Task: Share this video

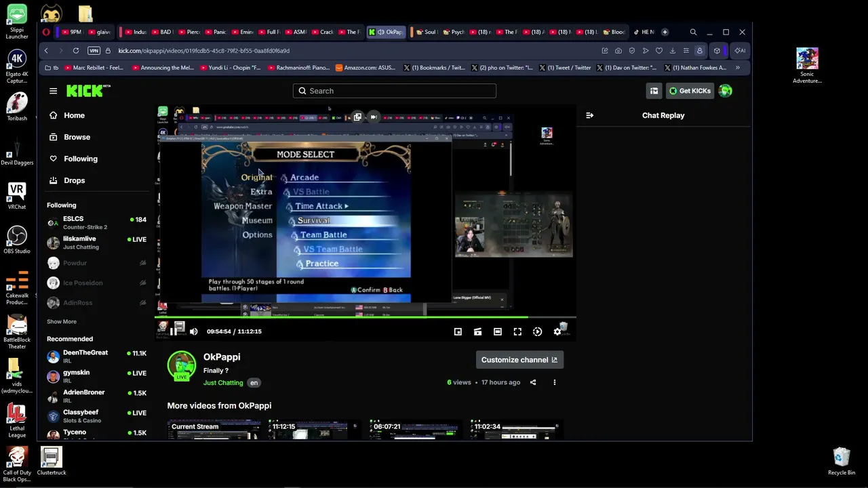Action: tap(533, 382)
